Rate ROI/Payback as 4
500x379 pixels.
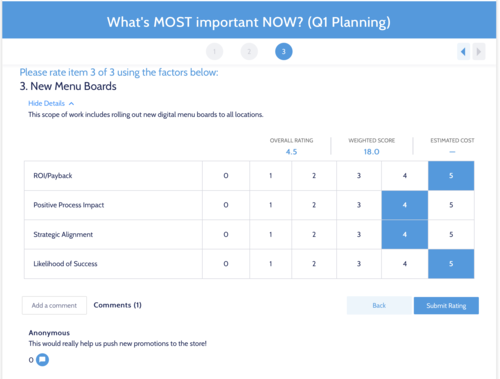pyautogui.click(x=405, y=176)
